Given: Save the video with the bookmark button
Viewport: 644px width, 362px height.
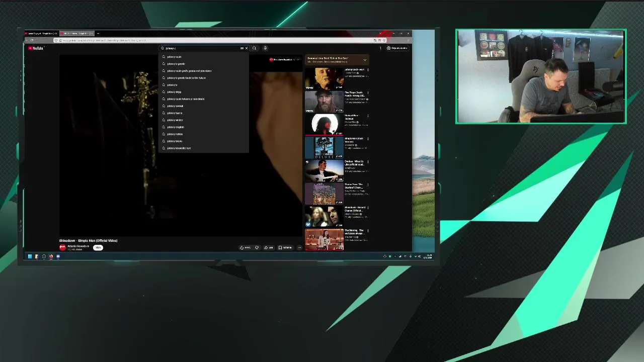Looking at the screenshot, I should click(x=285, y=247).
